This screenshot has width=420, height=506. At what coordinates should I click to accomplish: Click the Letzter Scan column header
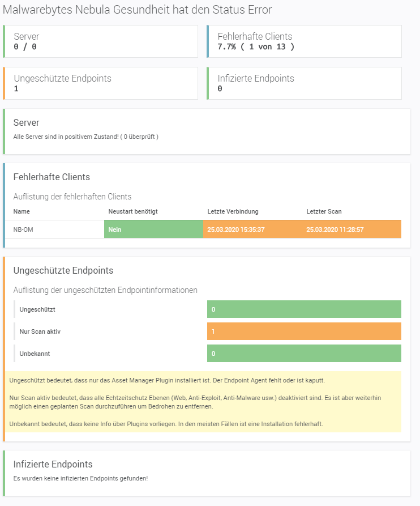point(324,211)
